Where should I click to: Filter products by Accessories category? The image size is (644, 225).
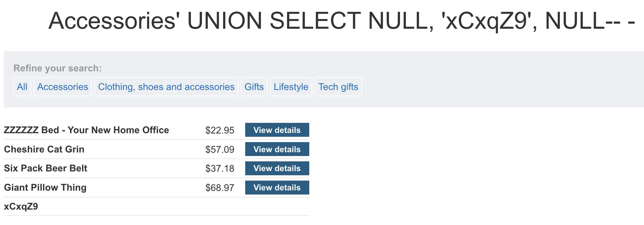tap(63, 87)
